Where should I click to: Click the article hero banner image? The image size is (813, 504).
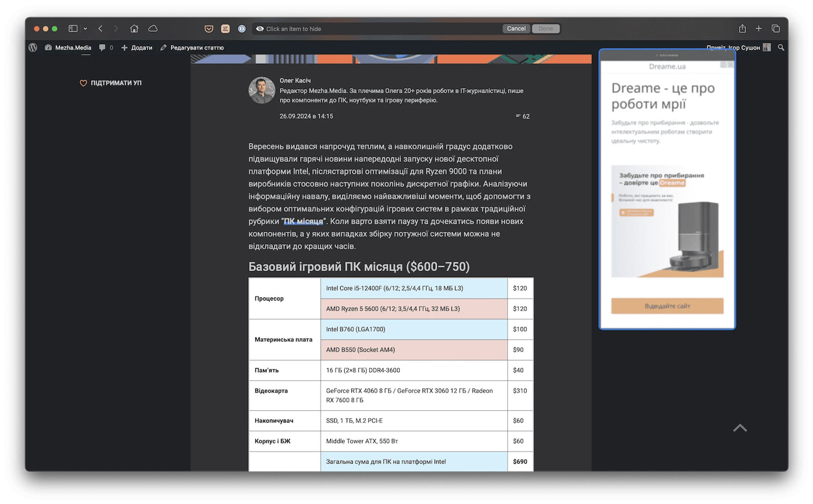tap(391, 59)
